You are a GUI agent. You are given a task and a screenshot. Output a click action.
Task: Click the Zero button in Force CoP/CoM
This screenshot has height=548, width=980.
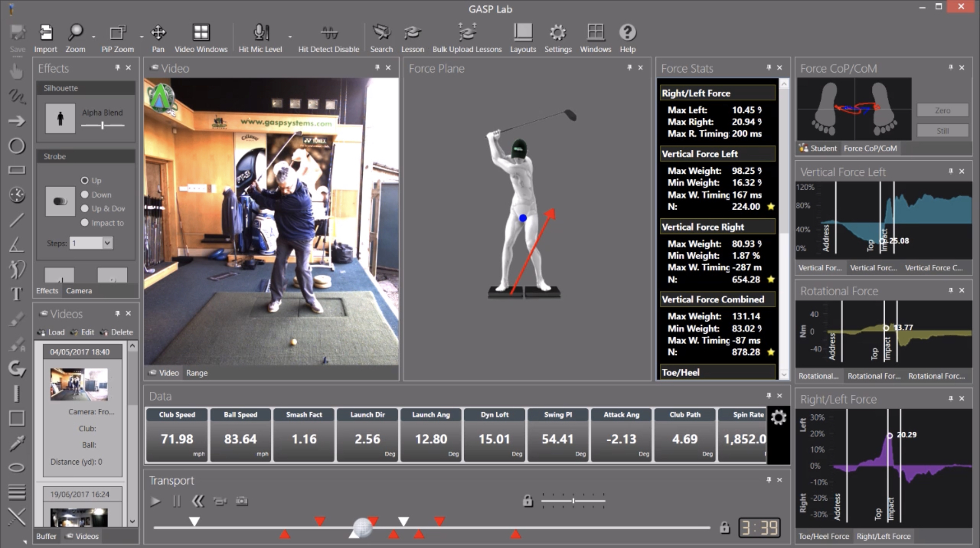click(942, 110)
